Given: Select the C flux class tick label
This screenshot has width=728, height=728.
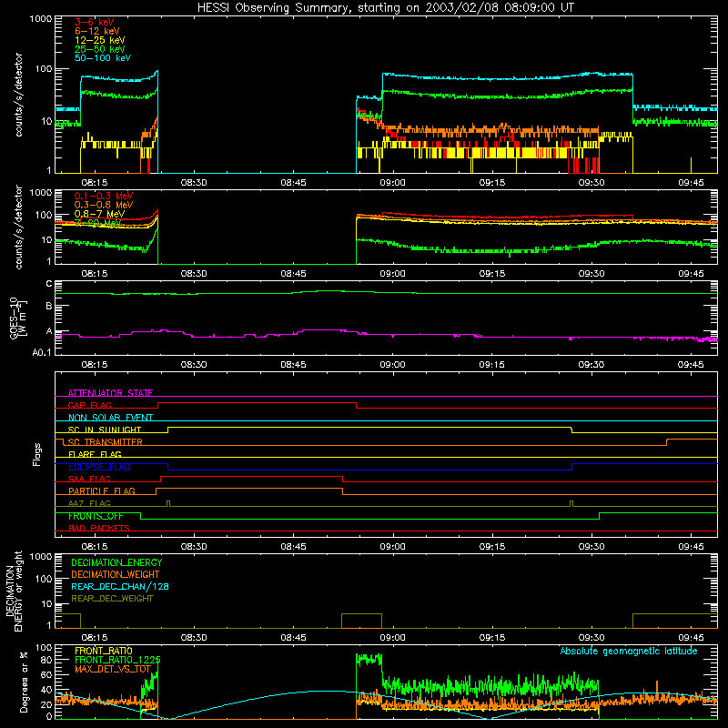Looking at the screenshot, I should pyautogui.click(x=49, y=284).
